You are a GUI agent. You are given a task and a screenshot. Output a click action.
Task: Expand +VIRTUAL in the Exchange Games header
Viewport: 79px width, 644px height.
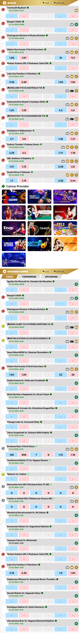point(59,272)
